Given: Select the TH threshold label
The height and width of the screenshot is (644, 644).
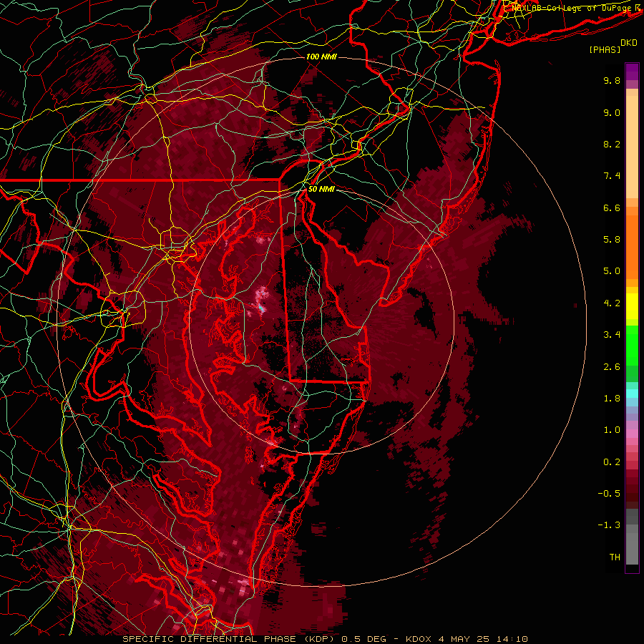Looking at the screenshot, I should point(615,557).
